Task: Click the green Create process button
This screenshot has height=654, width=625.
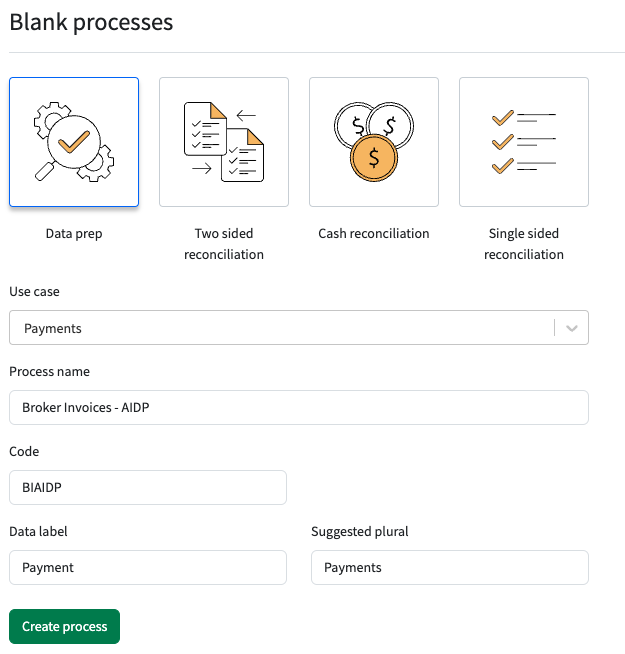Action: click(65, 626)
